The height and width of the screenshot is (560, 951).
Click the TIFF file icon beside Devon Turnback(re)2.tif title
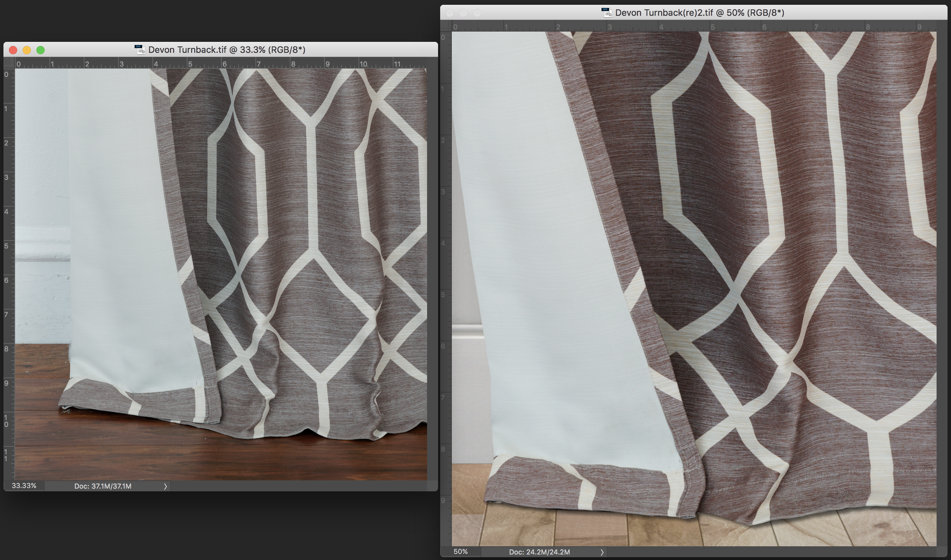tap(607, 12)
